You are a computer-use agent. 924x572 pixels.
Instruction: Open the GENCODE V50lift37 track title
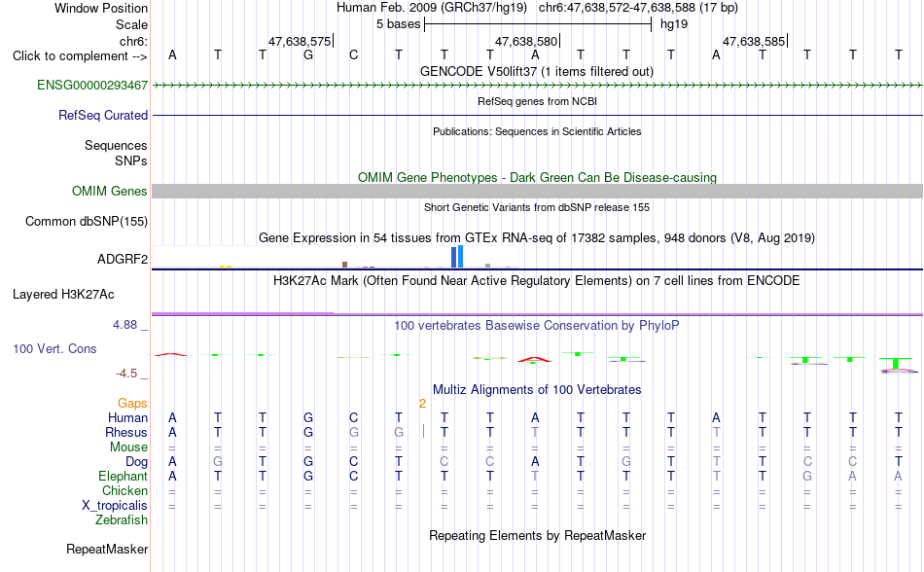(536, 71)
